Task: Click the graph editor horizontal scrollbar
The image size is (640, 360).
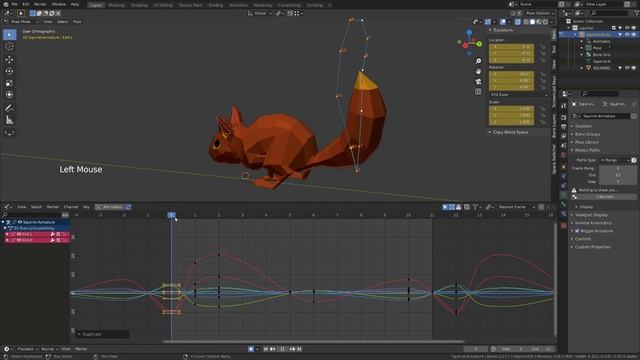Action: pyautogui.click(x=313, y=342)
